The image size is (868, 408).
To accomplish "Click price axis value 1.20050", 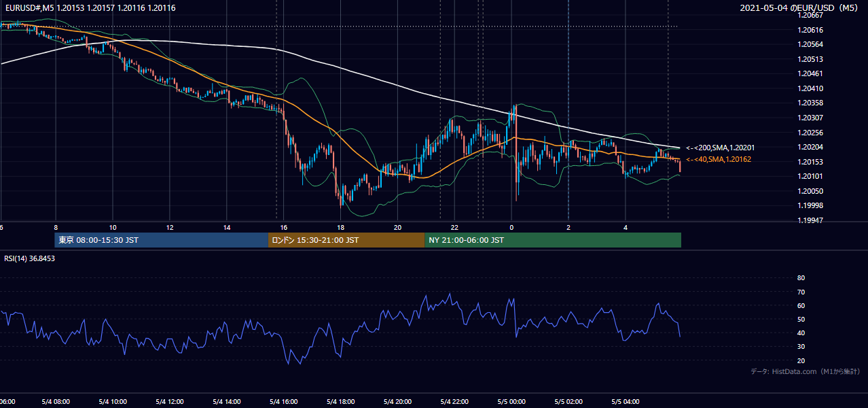I will coord(812,191).
